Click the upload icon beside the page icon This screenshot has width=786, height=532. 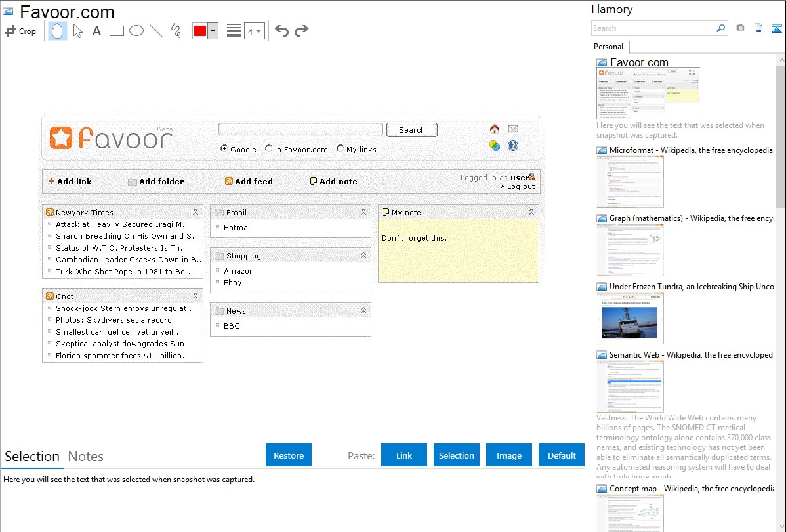click(x=776, y=28)
